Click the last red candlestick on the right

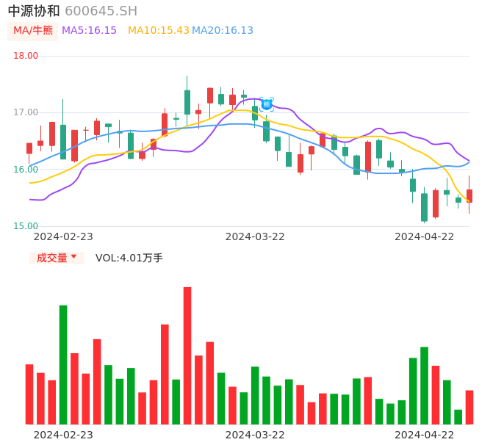pos(469,195)
